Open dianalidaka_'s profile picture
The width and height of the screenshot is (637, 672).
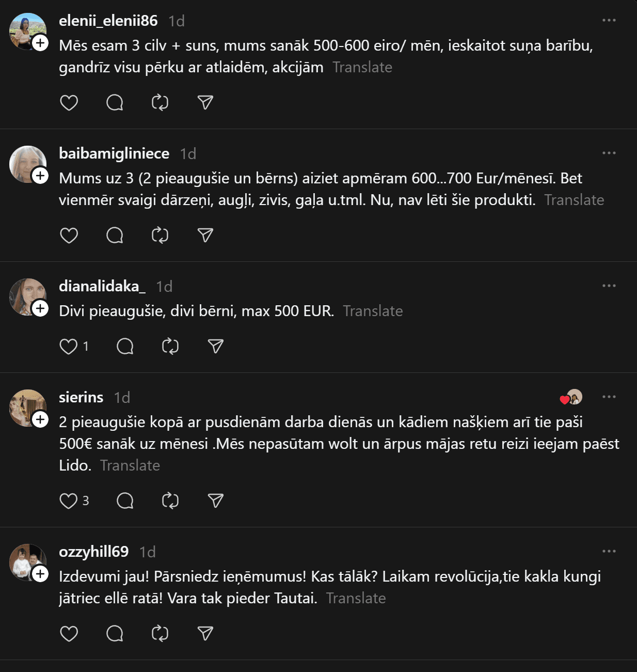[x=26, y=295]
